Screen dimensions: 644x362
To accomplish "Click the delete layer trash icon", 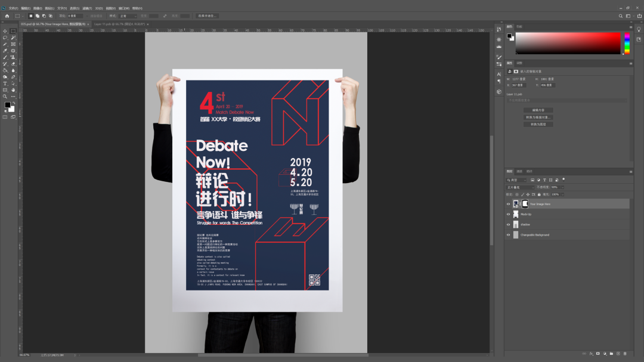I will [625, 354].
